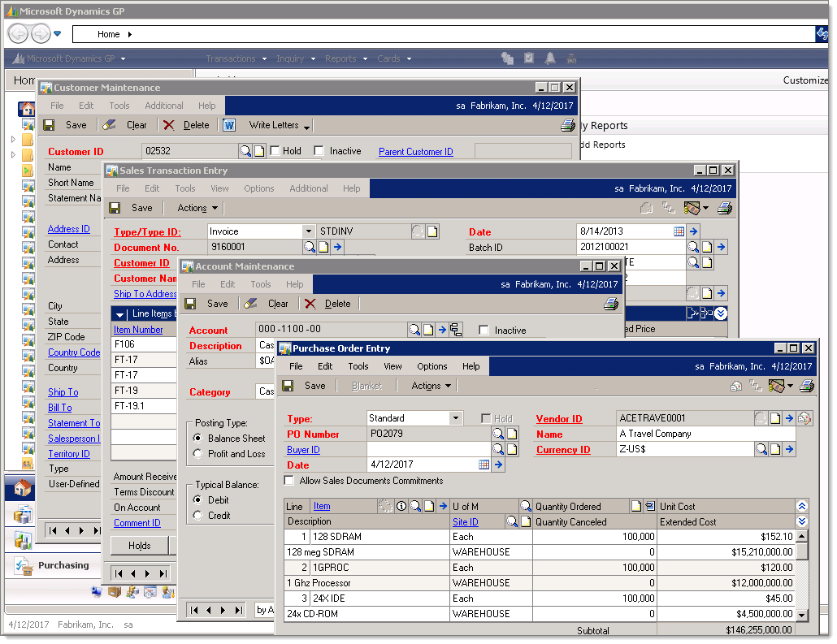Click back navigation arrow in main window

18,34
